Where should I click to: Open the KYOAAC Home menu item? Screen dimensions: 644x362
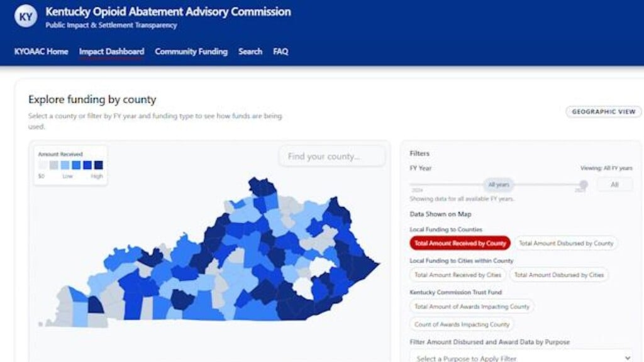41,52
